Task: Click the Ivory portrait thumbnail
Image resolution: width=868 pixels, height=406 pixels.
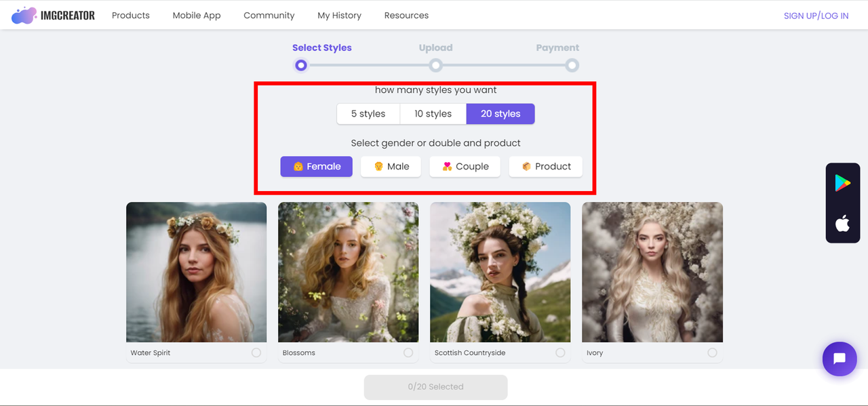Action: tap(652, 272)
